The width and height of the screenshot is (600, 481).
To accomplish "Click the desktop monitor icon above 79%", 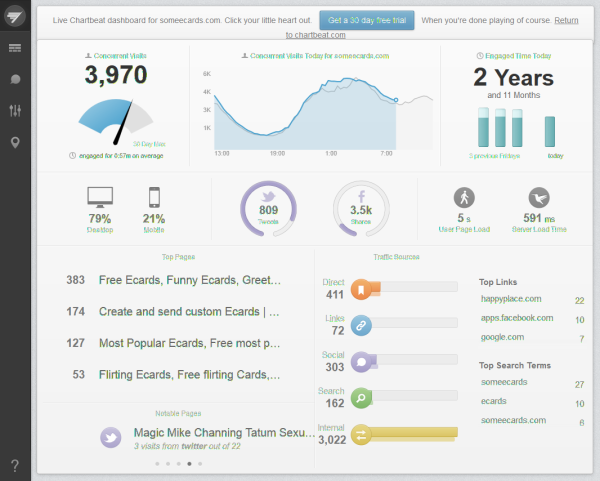I will (x=100, y=197).
